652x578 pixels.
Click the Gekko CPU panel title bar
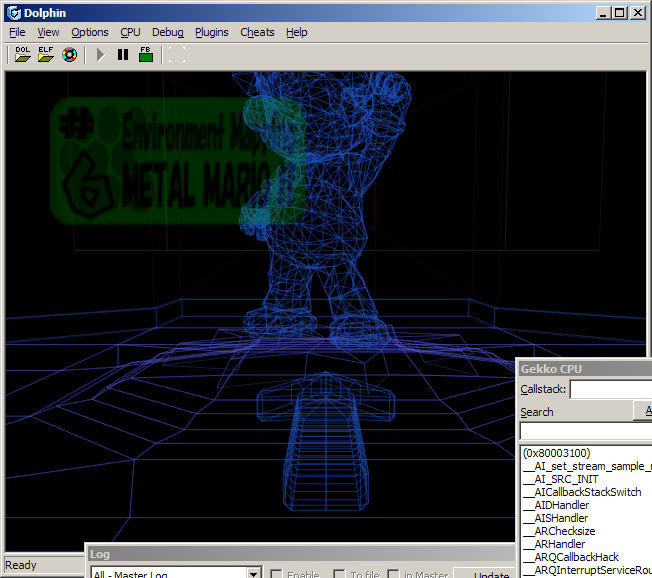[x=585, y=369]
